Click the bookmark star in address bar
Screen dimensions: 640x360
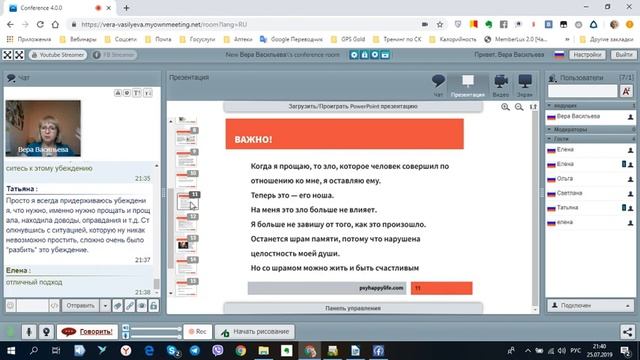coord(440,24)
